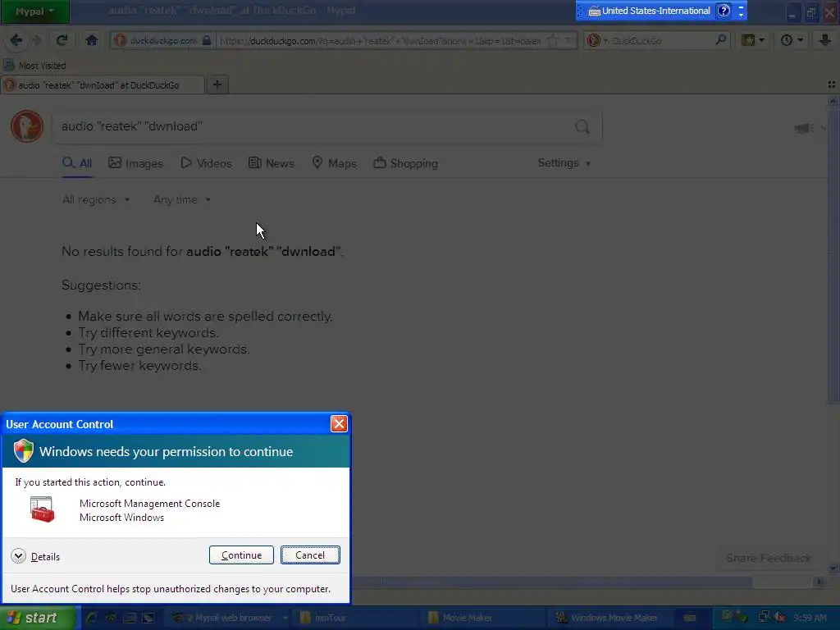Open the Any time filter dropdown
Screen dimensions: 840x630
point(182,200)
